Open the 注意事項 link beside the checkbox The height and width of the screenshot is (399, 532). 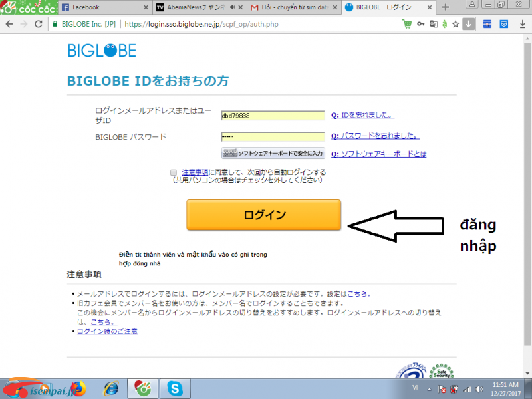click(x=195, y=172)
